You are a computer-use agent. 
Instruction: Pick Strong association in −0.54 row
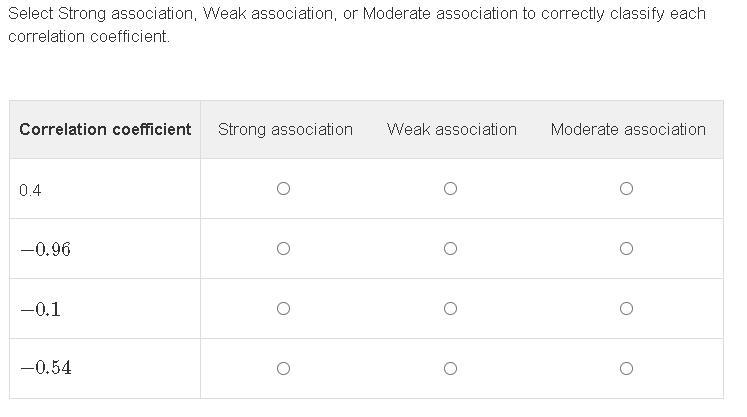point(283,369)
